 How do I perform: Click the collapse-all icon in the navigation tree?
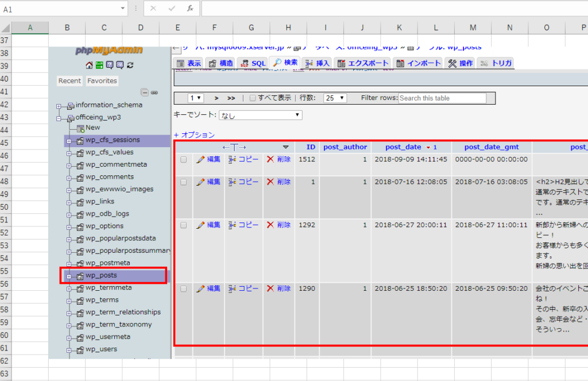point(145,93)
